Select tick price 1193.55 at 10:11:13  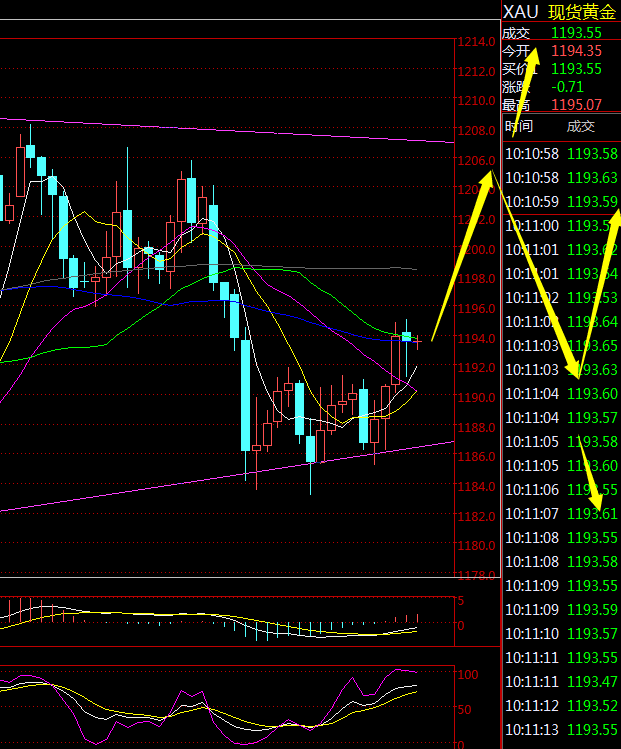coord(592,729)
